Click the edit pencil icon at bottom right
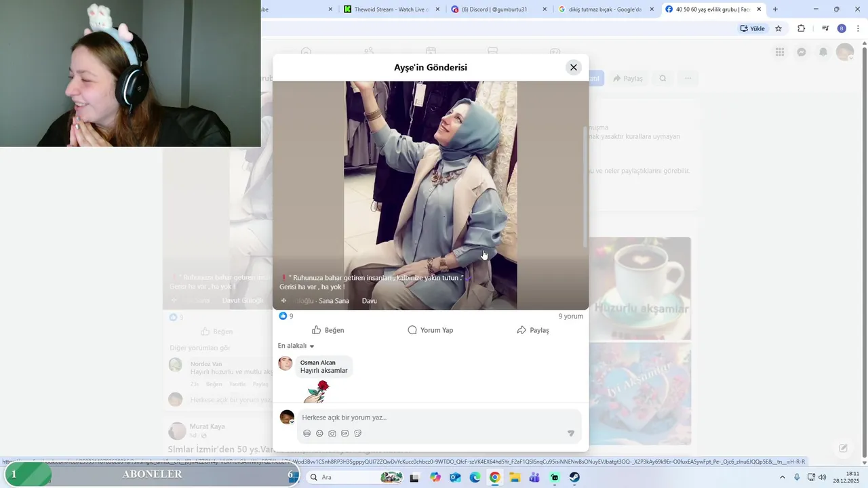The width and height of the screenshot is (868, 488). [843, 448]
